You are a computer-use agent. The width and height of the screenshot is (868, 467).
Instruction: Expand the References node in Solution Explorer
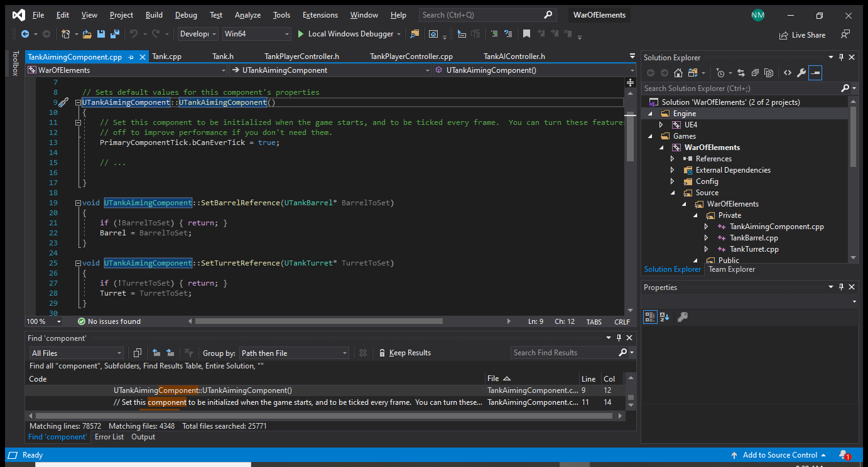(672, 159)
